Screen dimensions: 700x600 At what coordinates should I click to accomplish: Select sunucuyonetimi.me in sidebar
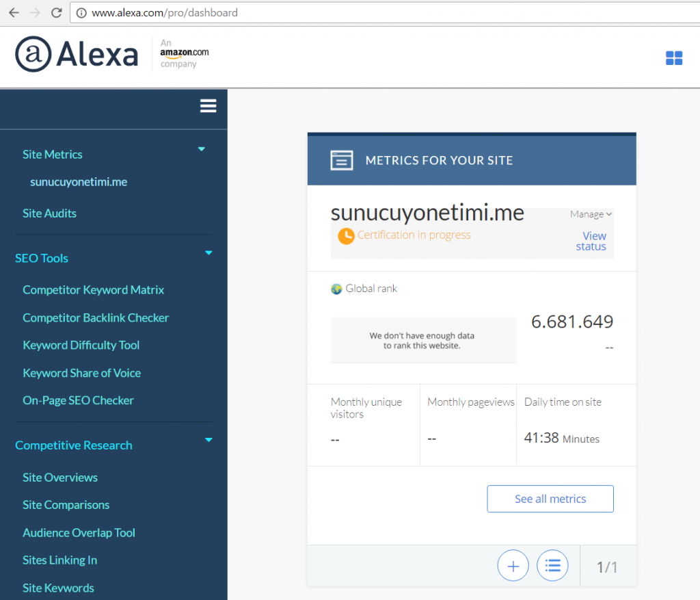[x=79, y=182]
